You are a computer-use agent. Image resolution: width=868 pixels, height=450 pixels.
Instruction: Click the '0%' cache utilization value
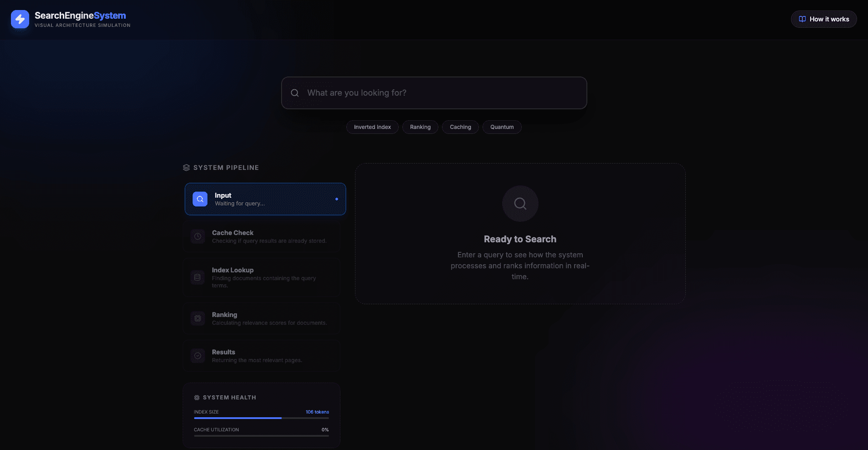pos(325,430)
